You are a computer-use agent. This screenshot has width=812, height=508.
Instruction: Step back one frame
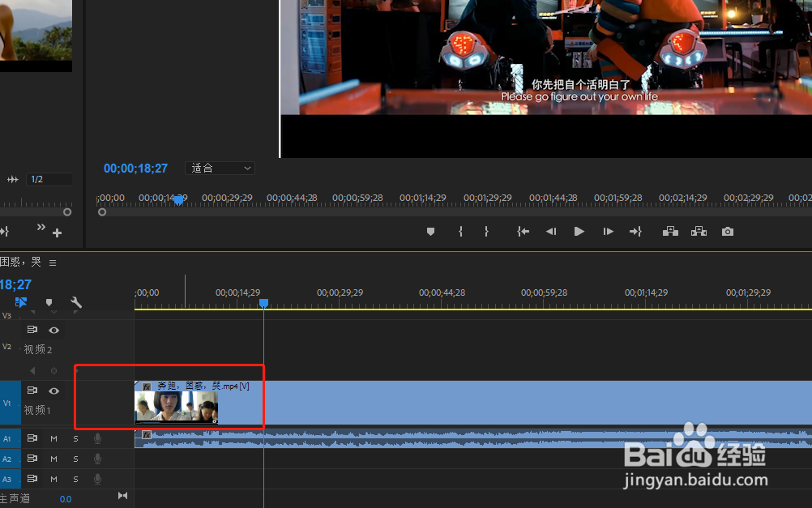point(551,232)
